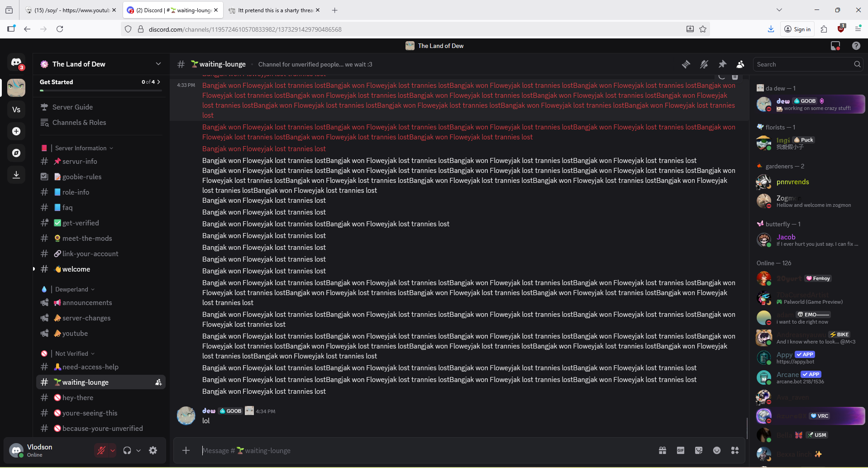Click Add a Server plus icon
This screenshot has width=868, height=468.
click(16, 131)
